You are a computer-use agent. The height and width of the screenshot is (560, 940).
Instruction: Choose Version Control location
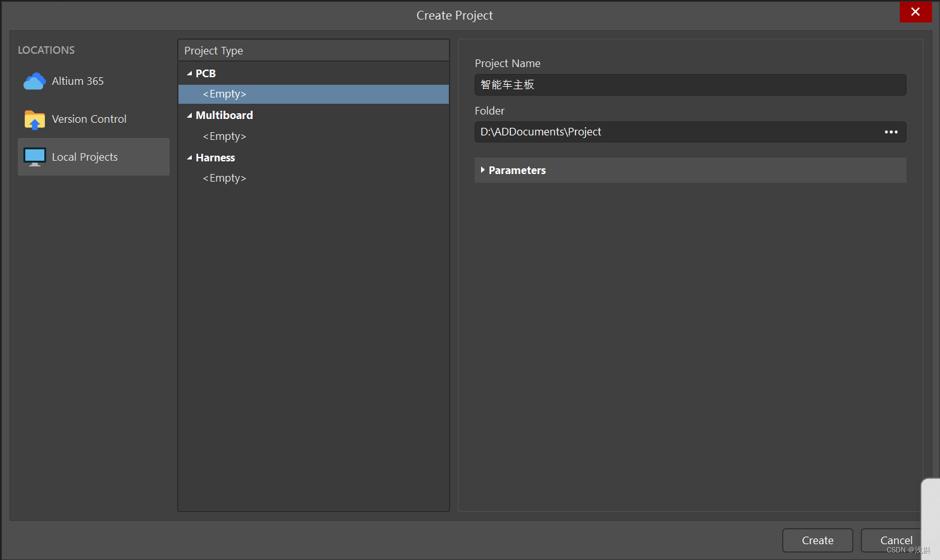(94, 119)
